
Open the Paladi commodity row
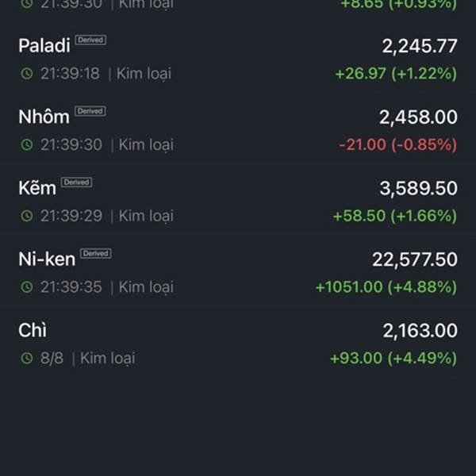(x=238, y=59)
